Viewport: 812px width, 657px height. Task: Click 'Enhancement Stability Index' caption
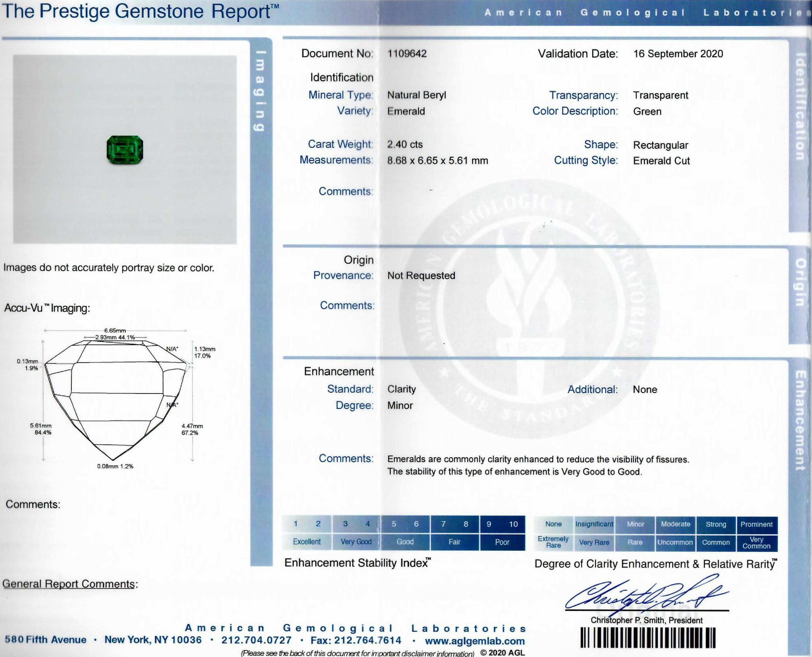pos(357,563)
